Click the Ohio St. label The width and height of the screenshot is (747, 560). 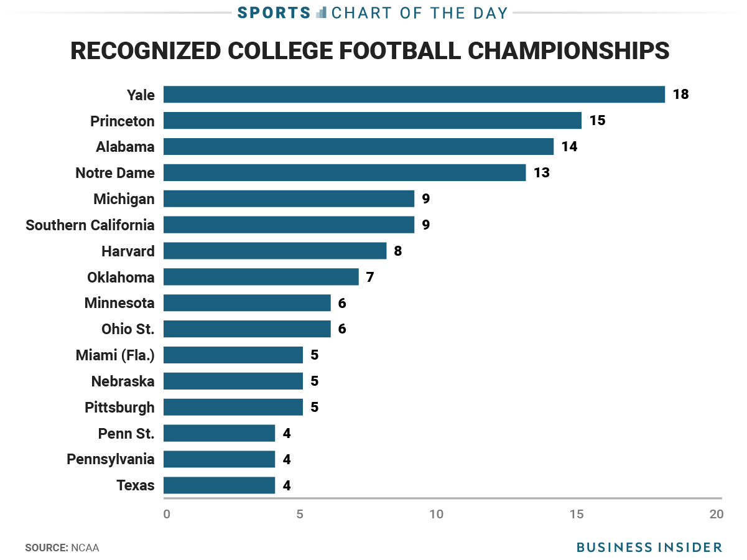128,329
